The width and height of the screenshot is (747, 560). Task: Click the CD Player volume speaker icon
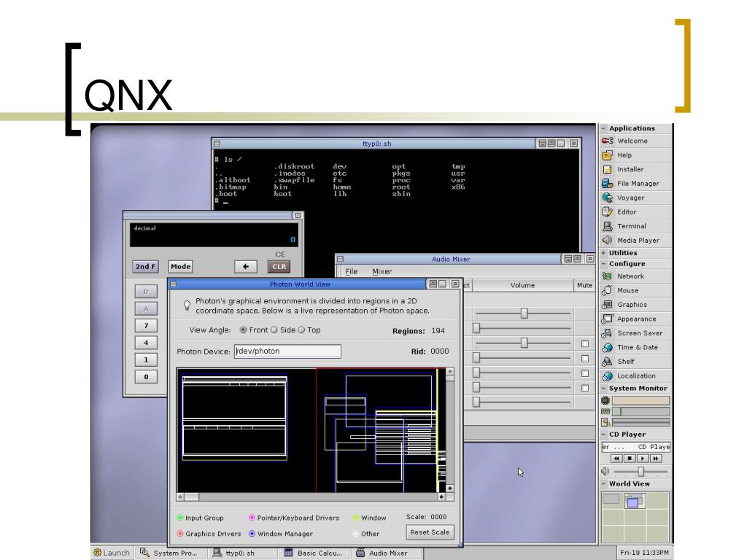tap(605, 472)
